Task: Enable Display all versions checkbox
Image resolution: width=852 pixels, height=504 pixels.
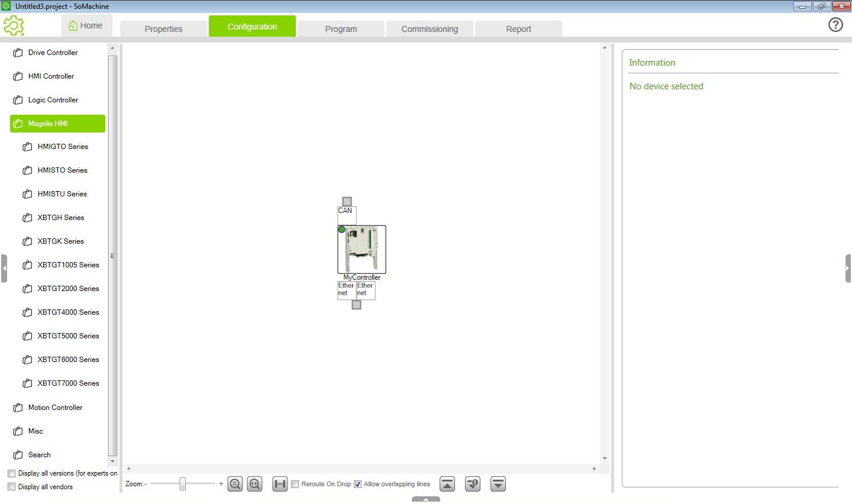Action: [11, 473]
